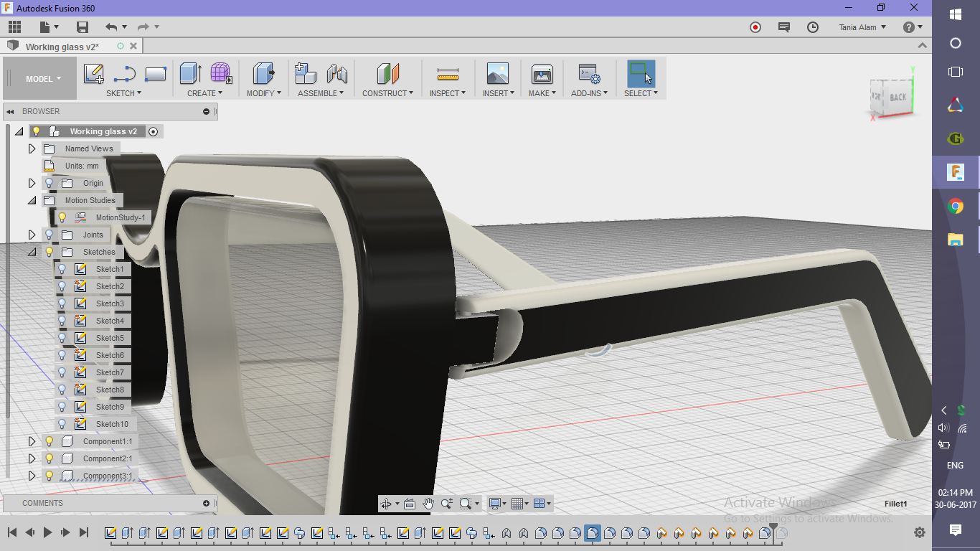
Task: Select the Rectangle sketch tool
Action: point(156,74)
